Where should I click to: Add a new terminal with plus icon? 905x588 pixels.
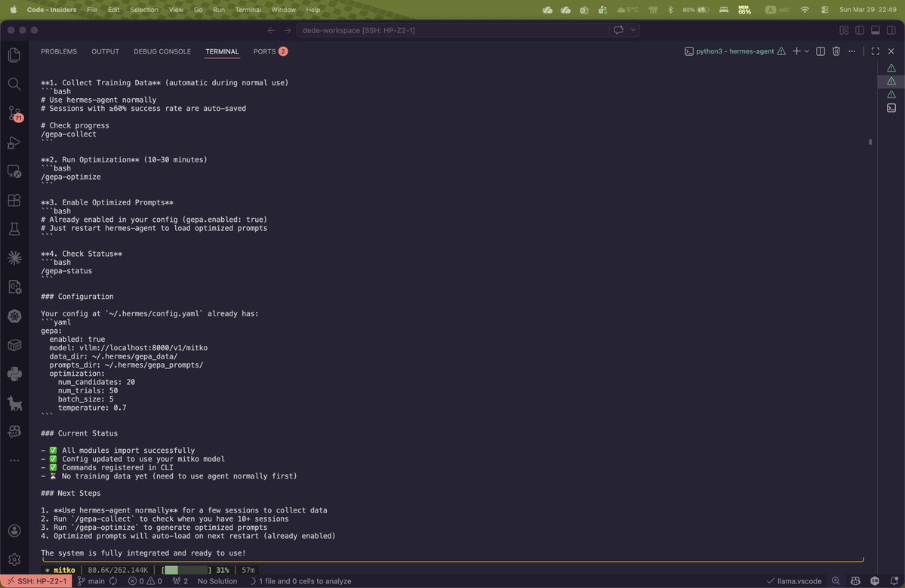pyautogui.click(x=796, y=51)
